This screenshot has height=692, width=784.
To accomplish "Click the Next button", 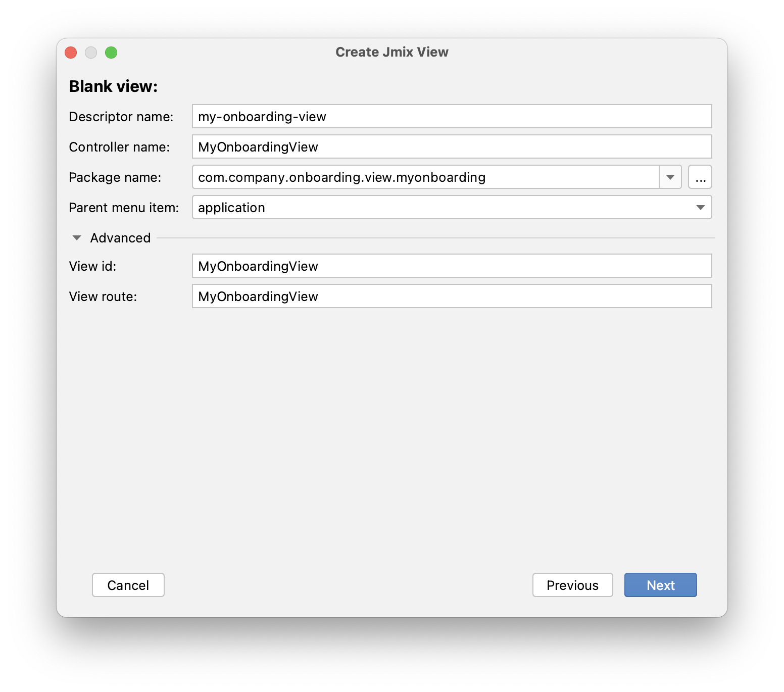I will point(660,585).
